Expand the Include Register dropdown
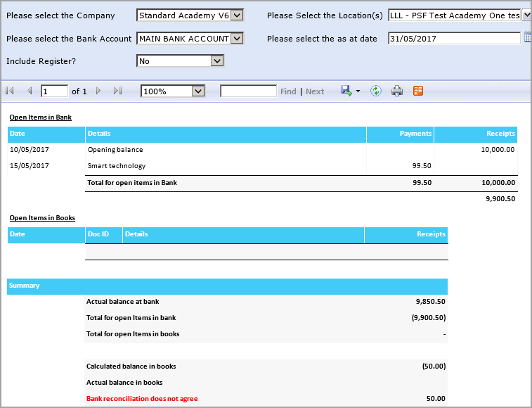The image size is (532, 408). (x=217, y=61)
